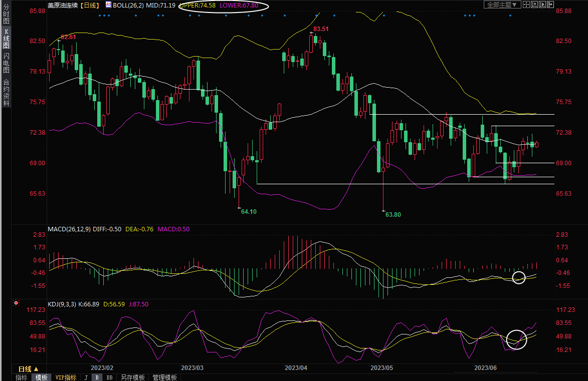The image size is (588, 381).
Task: Click the second toolbar icon beside the crosshair
Action: click(x=533, y=5)
